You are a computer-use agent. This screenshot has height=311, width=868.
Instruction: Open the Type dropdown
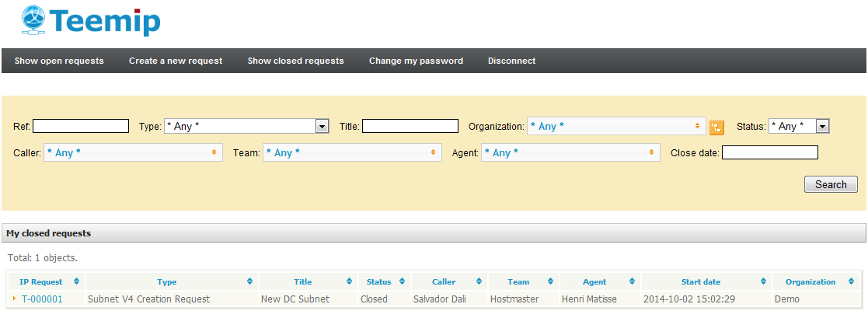(322, 126)
